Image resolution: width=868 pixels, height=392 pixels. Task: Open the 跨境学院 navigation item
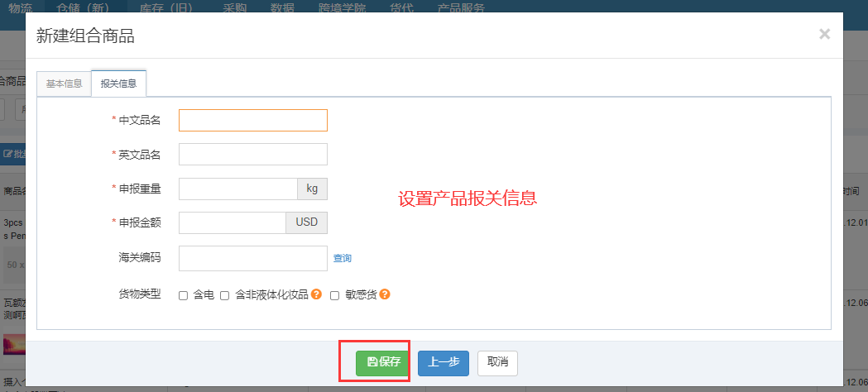pyautogui.click(x=342, y=7)
